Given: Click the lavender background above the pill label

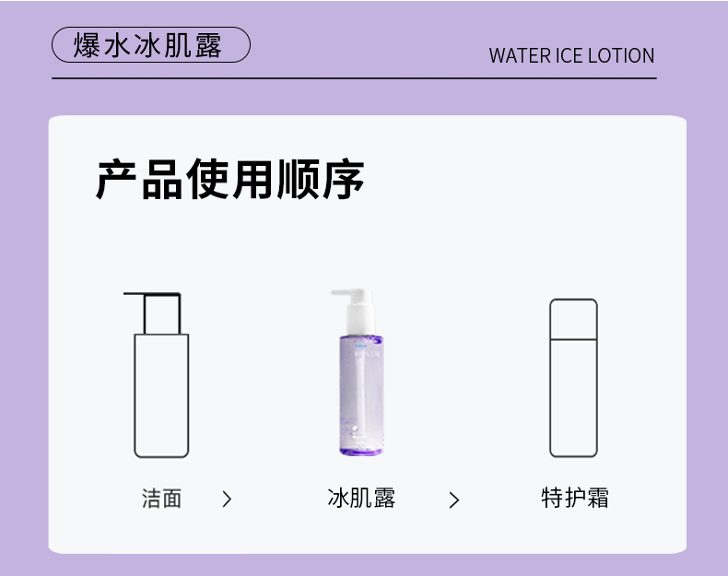Looking at the screenshot, I should coord(151,13).
